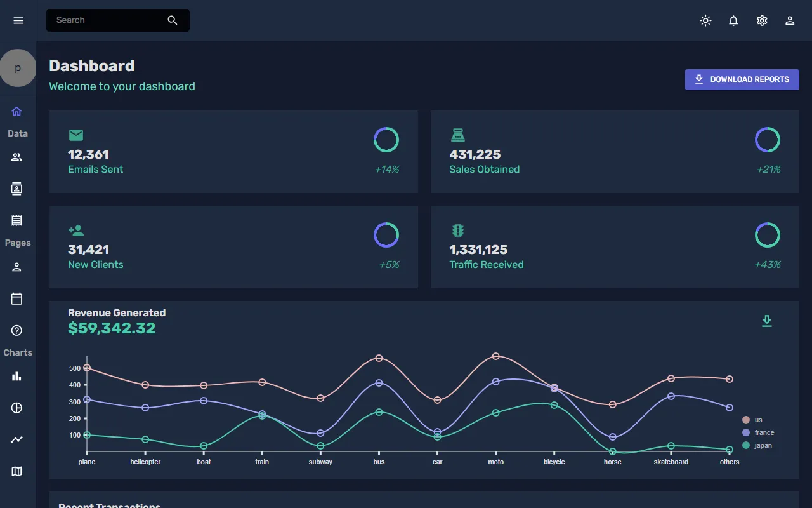Click the us legend color dot

[x=746, y=420]
